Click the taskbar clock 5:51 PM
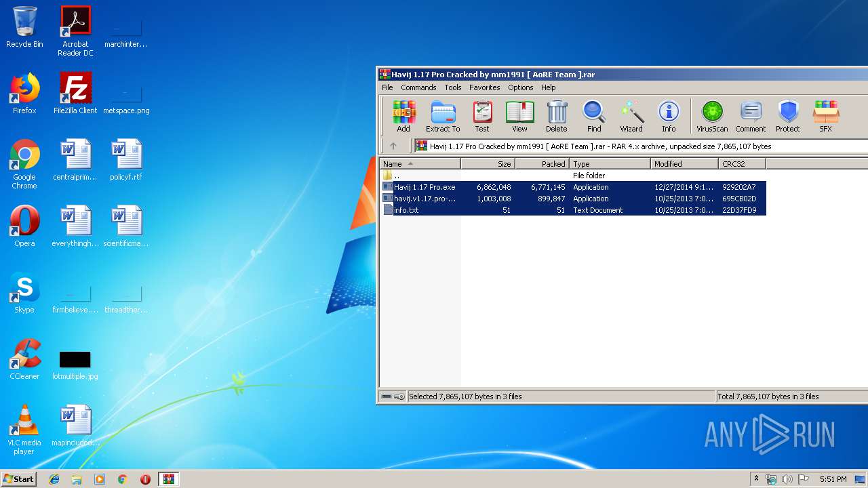 coord(833,479)
